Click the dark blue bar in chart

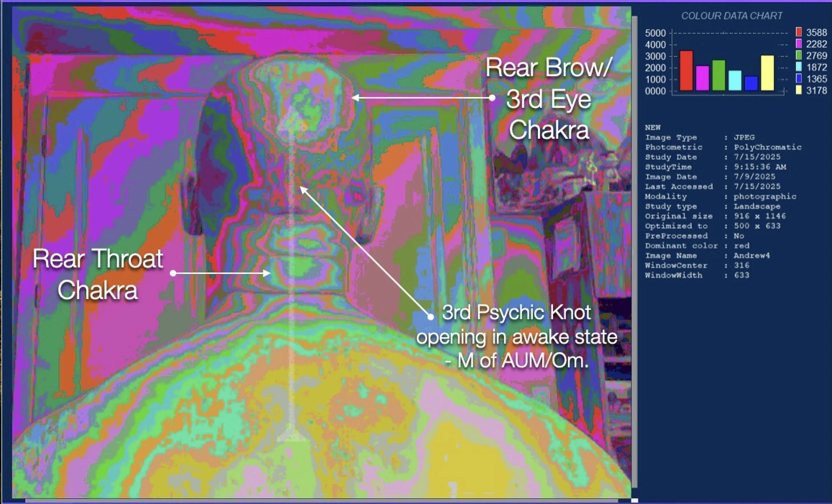751,83
